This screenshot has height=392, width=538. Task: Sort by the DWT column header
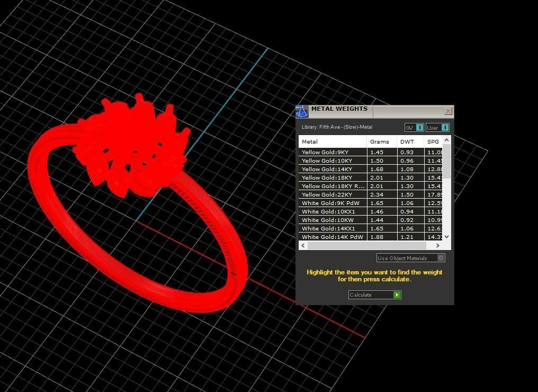410,141
